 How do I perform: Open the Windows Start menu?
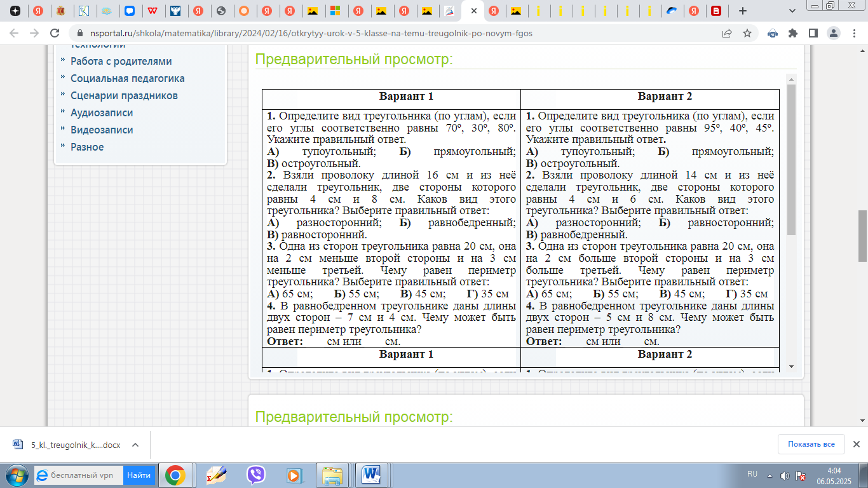15,475
